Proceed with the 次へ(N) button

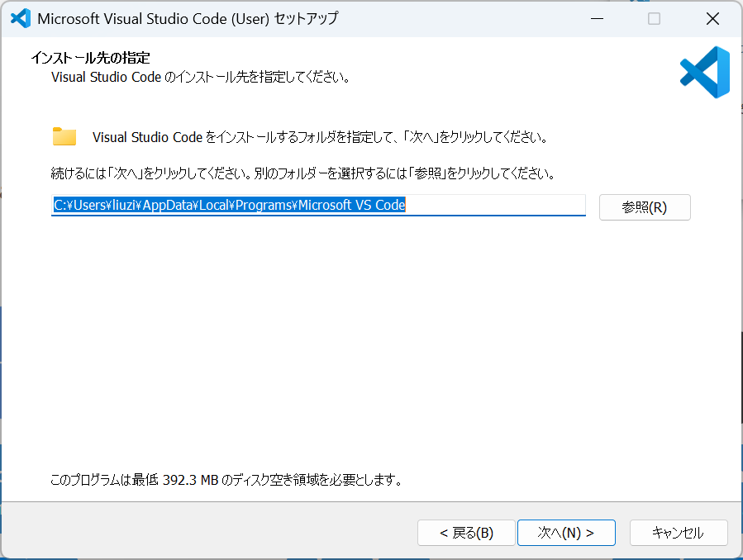point(566,533)
